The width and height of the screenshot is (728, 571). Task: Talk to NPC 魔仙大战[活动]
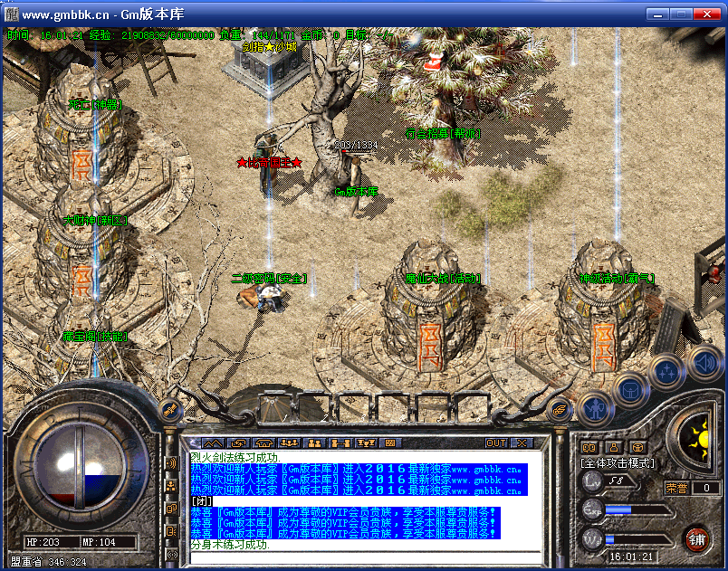click(x=443, y=279)
